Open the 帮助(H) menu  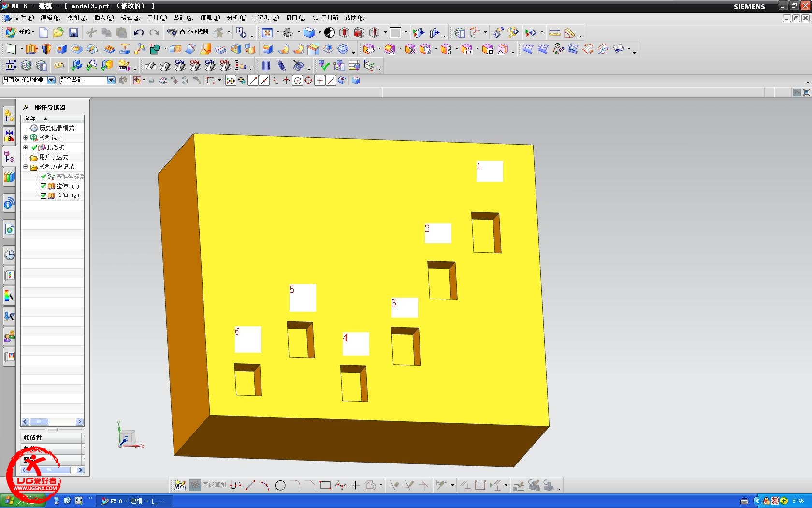(x=354, y=18)
